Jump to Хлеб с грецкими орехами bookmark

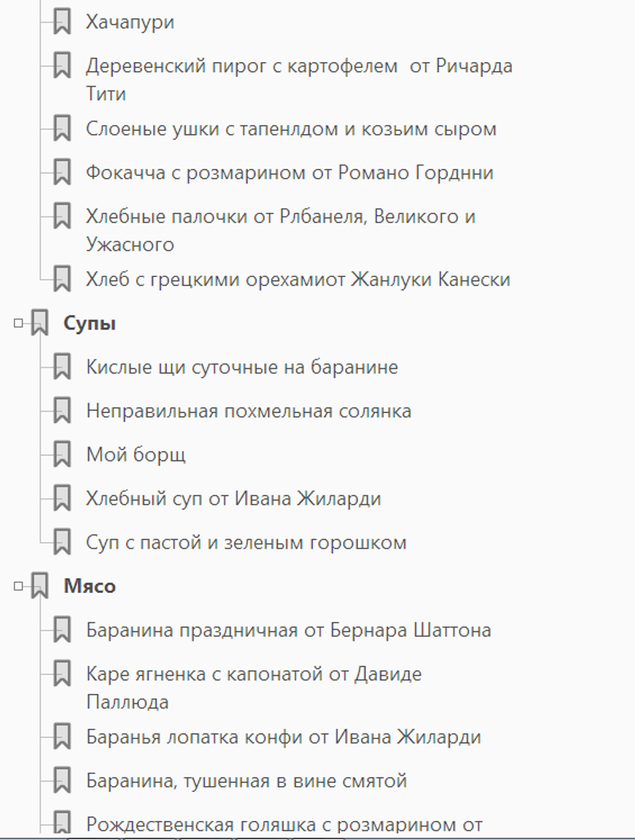[298, 279]
